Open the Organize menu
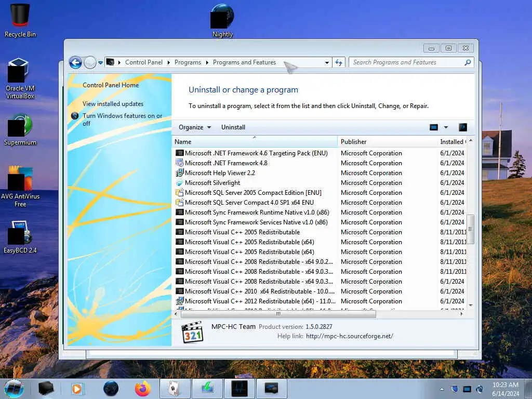Viewport: 532px width, 399px height. click(x=195, y=127)
